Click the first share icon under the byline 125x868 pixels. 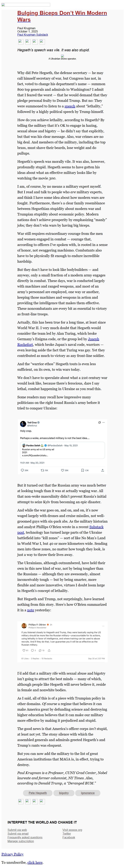click(x=21, y=42)
